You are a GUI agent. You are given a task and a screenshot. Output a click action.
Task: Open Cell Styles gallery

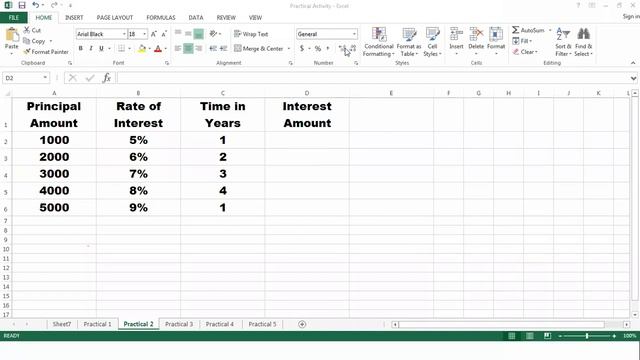(432, 42)
